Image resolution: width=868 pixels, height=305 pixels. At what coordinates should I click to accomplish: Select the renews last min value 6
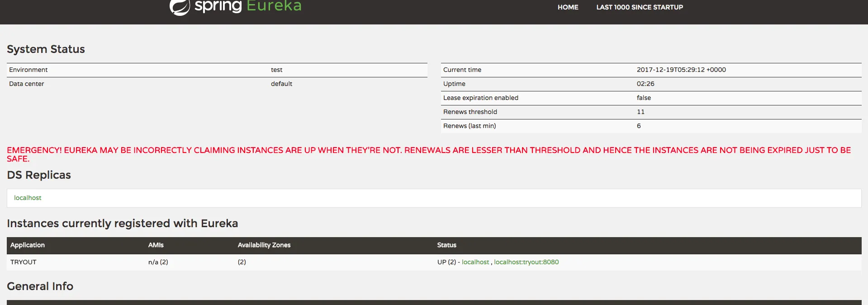point(639,126)
